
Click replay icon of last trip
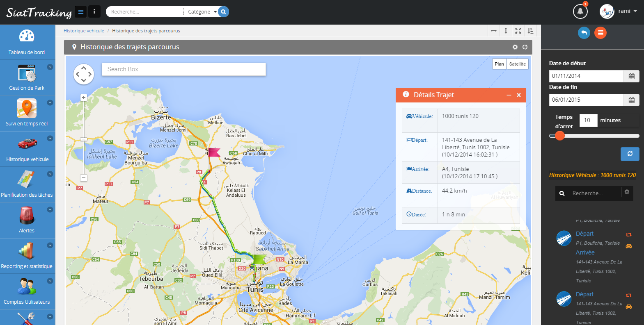click(x=629, y=295)
